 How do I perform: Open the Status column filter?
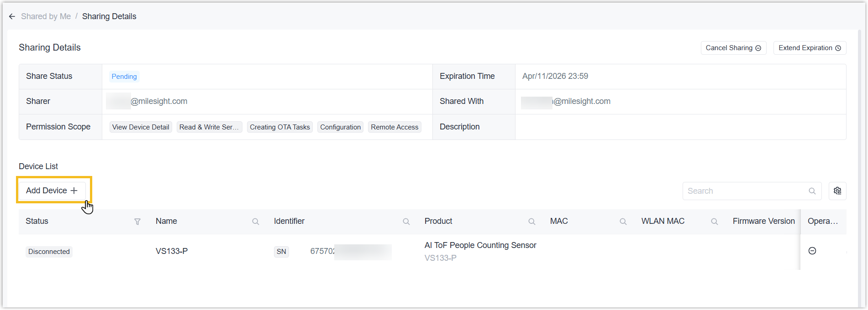point(137,222)
